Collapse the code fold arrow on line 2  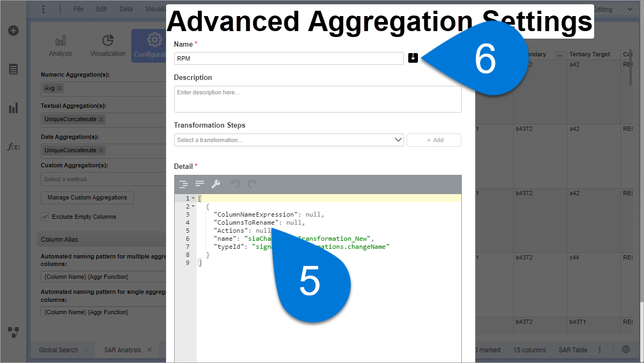[x=193, y=206]
